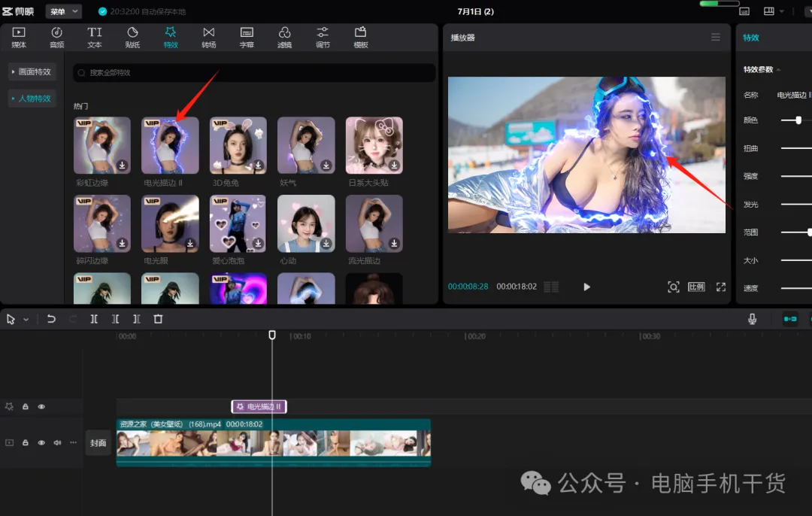Enter fullscreen preview mode
This screenshot has width=812, height=516.
point(721,287)
